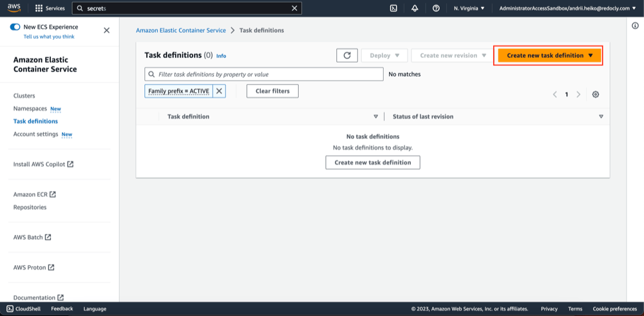
Task: Open Info link next to Task definitions
Action: 221,56
